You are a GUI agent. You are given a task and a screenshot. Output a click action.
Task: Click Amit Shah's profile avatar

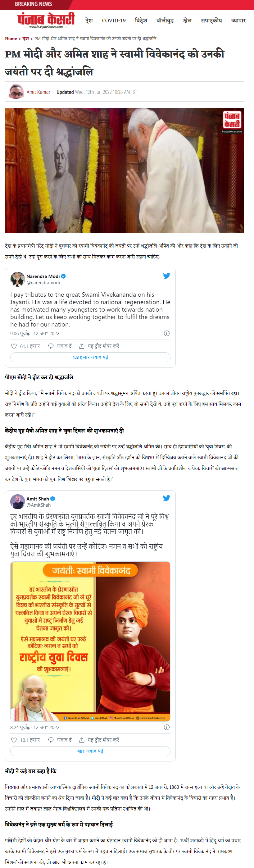[17, 501]
